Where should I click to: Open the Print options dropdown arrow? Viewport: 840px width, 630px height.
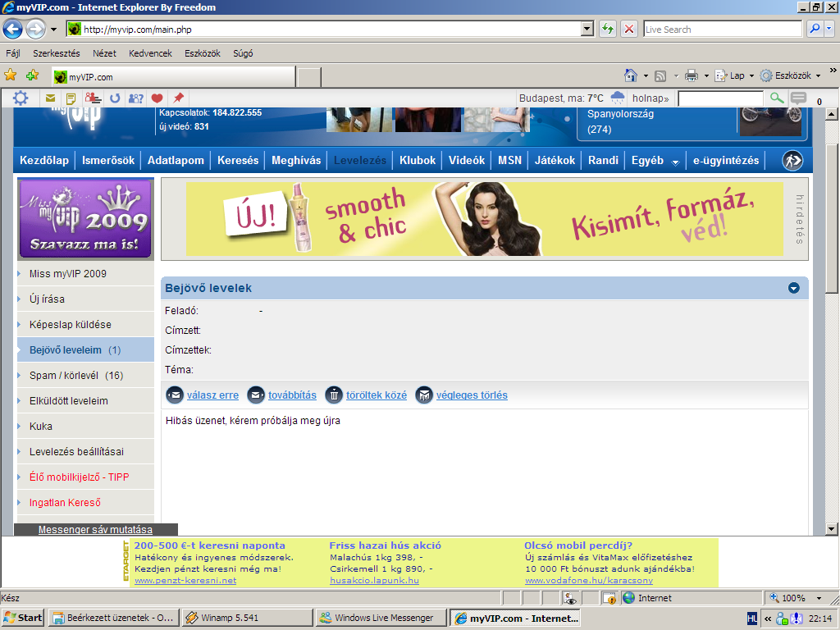click(706, 76)
